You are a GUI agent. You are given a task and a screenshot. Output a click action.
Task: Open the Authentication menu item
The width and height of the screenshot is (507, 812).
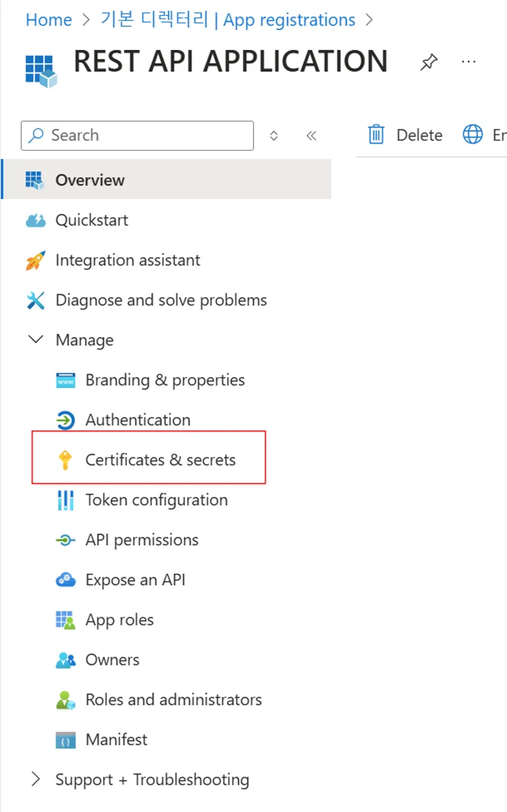pos(137,420)
